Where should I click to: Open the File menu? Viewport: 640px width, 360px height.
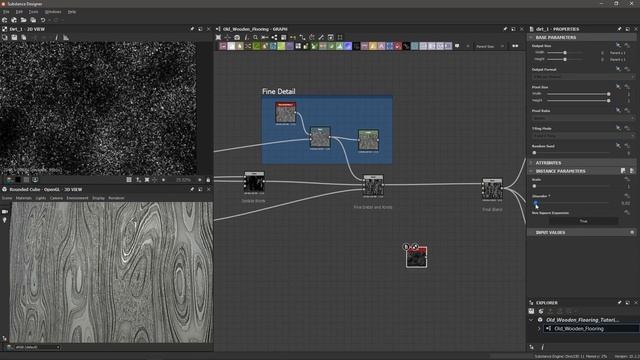(6, 12)
